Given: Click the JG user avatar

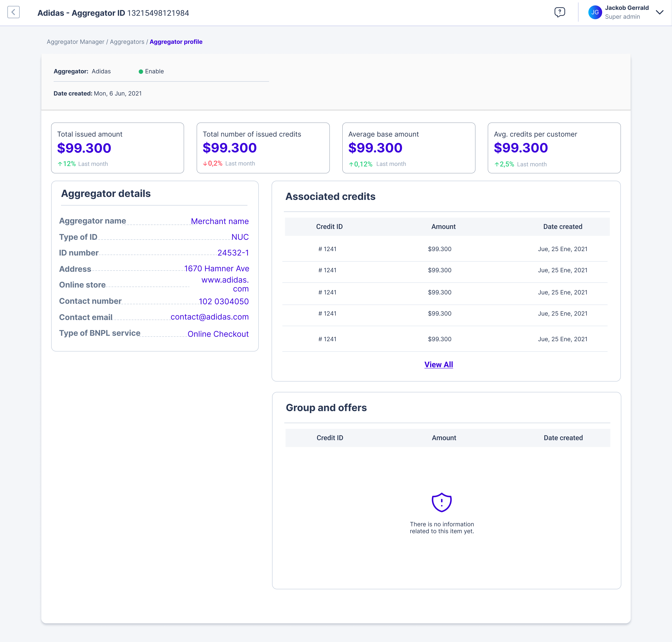Looking at the screenshot, I should pyautogui.click(x=595, y=12).
